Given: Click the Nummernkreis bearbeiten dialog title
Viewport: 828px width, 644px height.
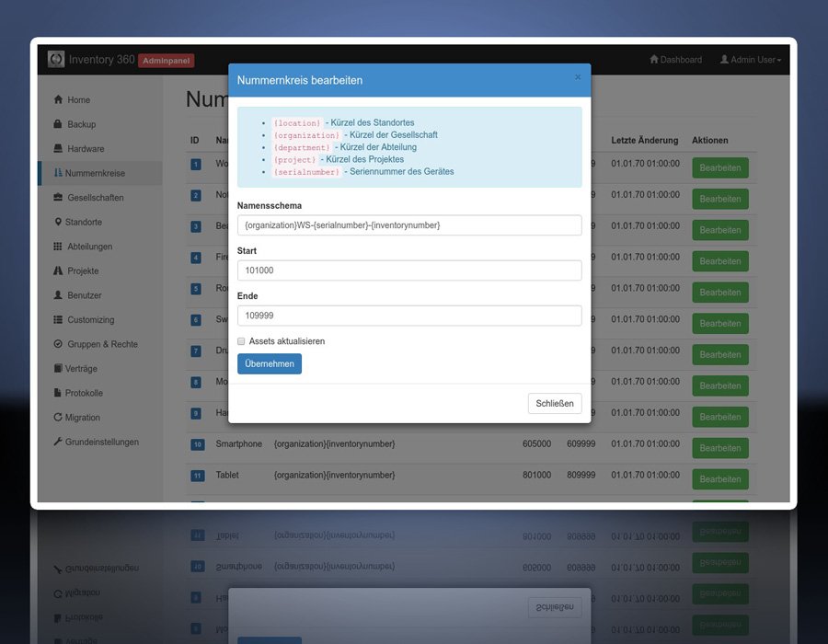Looking at the screenshot, I should pos(299,80).
